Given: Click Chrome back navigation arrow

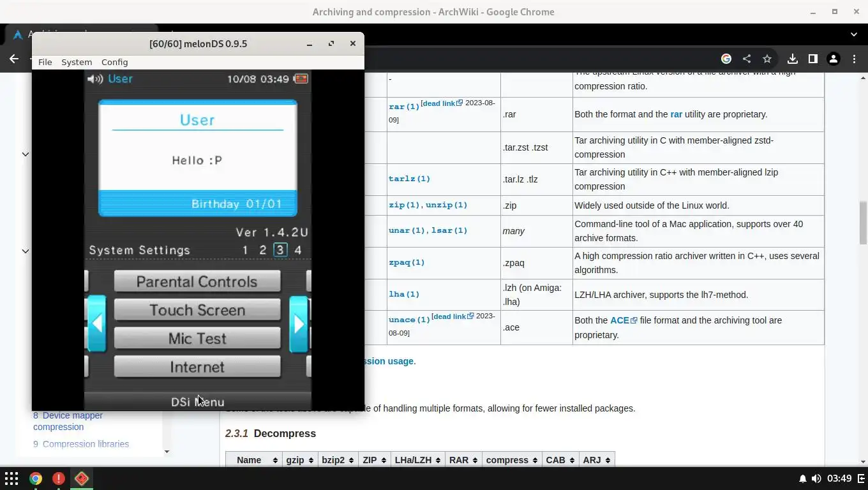Looking at the screenshot, I should [14, 59].
